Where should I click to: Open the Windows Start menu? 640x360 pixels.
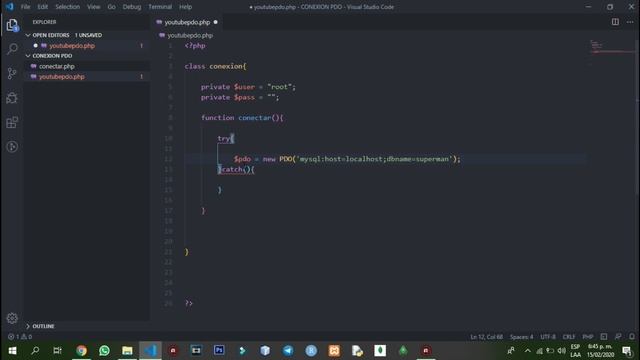click(12, 351)
